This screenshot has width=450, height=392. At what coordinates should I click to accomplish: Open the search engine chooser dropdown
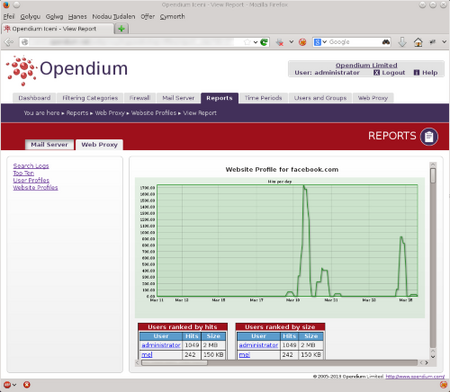(x=324, y=42)
